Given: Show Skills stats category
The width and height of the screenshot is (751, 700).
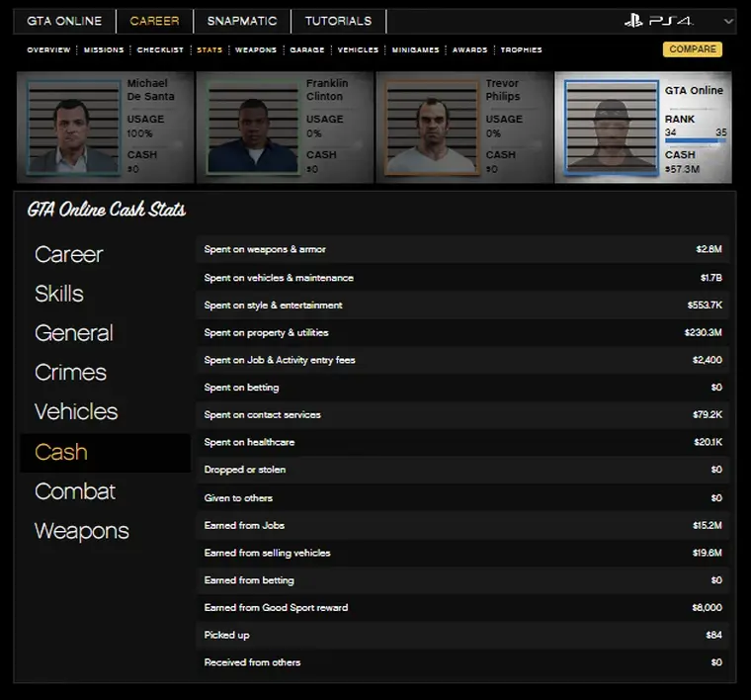Looking at the screenshot, I should click(59, 294).
